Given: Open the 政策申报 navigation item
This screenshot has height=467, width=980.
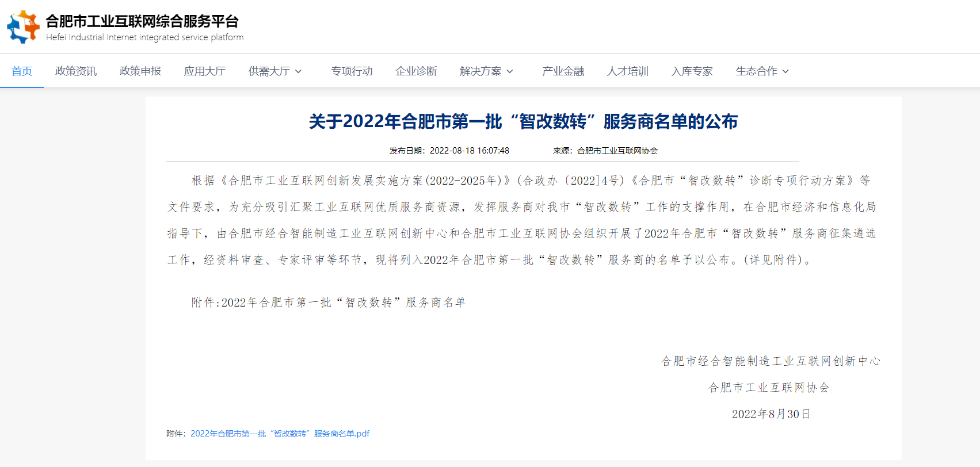Looking at the screenshot, I should point(140,71).
